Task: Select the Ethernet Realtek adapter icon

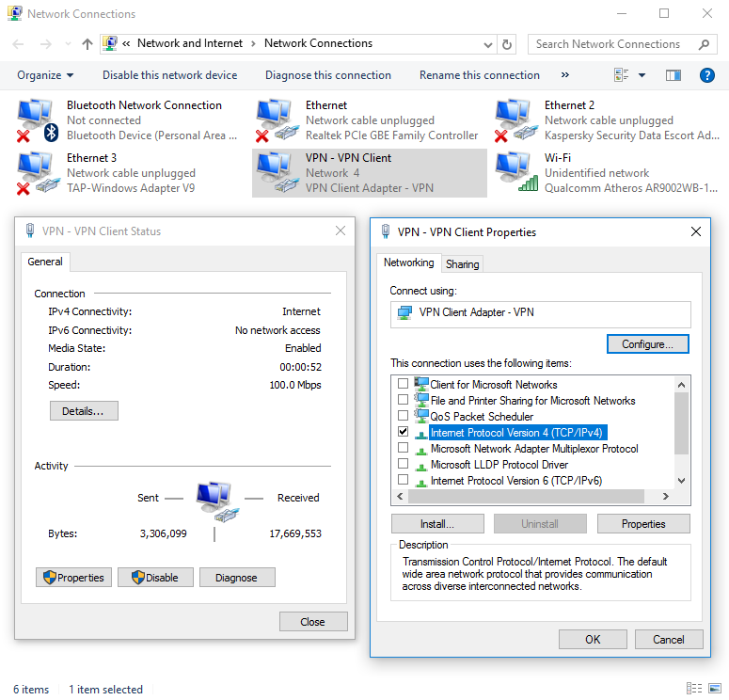Action: point(277,120)
